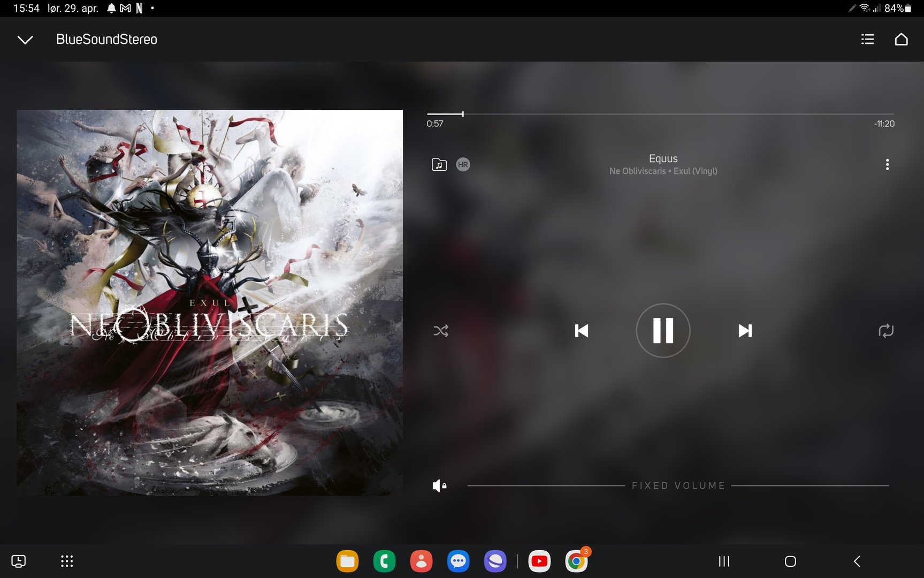Open the Contacts app in taskbar
Image resolution: width=924 pixels, height=578 pixels.
421,561
